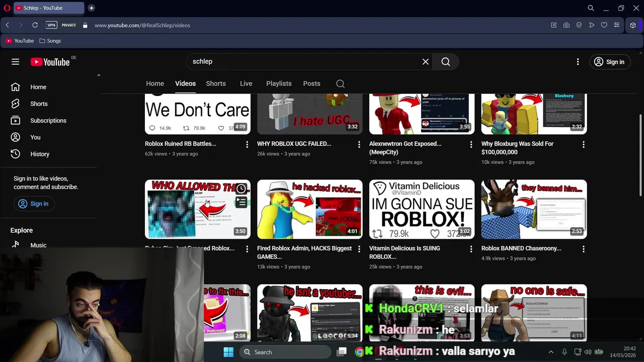This screenshot has width=644, height=362.
Task: Click the YouTube logo
Action: click(50, 62)
